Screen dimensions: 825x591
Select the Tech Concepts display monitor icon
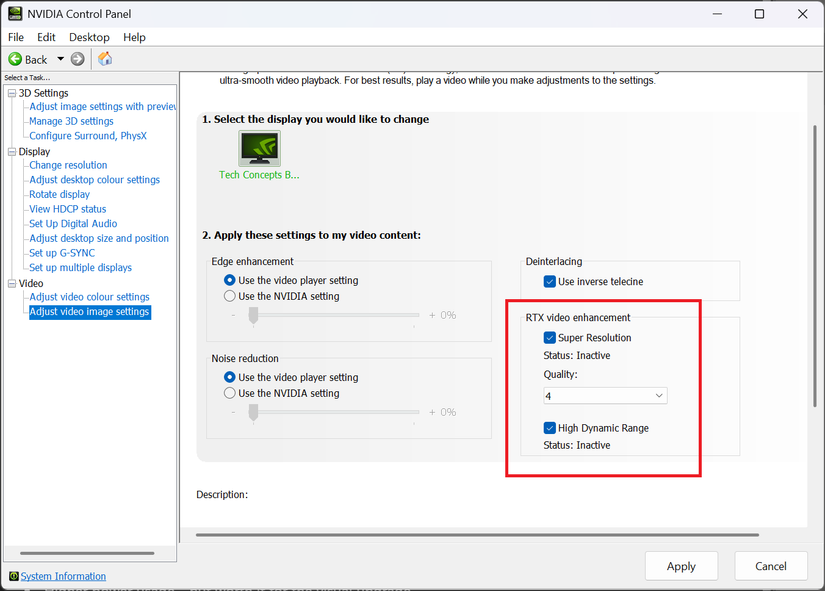[259, 149]
